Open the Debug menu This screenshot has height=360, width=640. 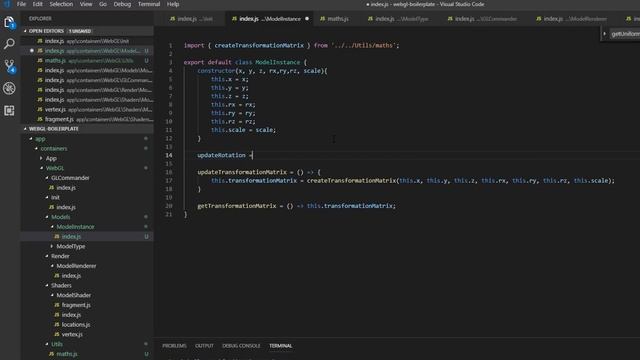pyautogui.click(x=122, y=4)
